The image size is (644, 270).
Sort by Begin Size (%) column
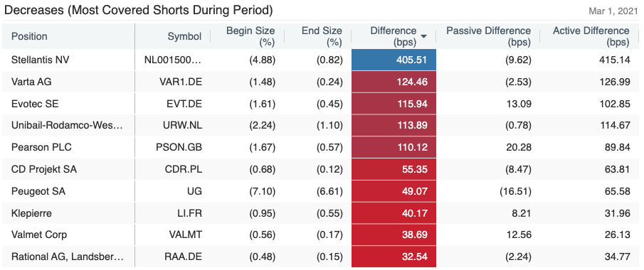pyautogui.click(x=250, y=36)
